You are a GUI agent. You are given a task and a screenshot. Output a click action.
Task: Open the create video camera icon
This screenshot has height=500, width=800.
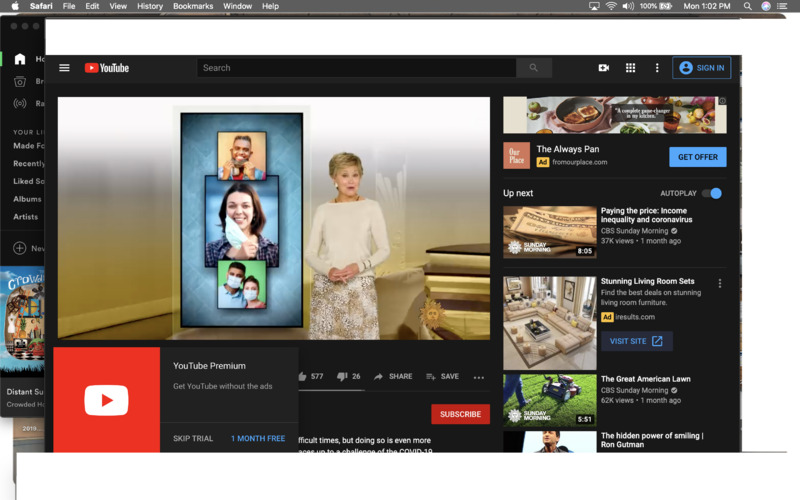(x=604, y=68)
